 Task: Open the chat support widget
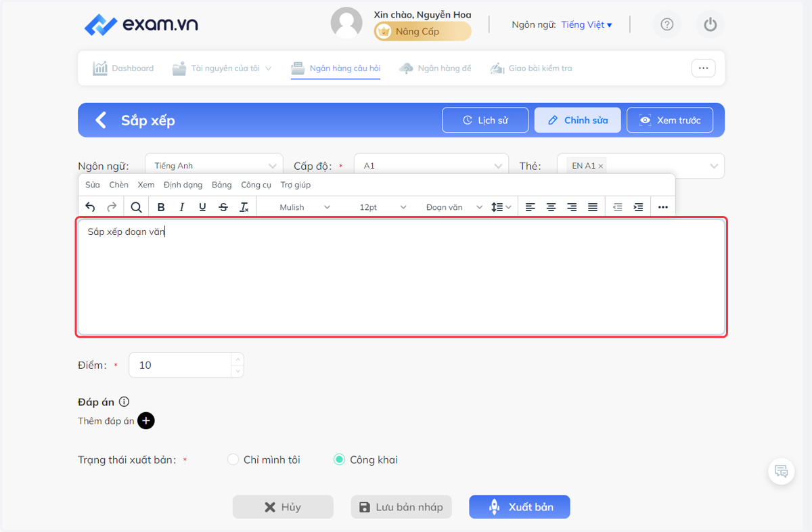[781, 472]
